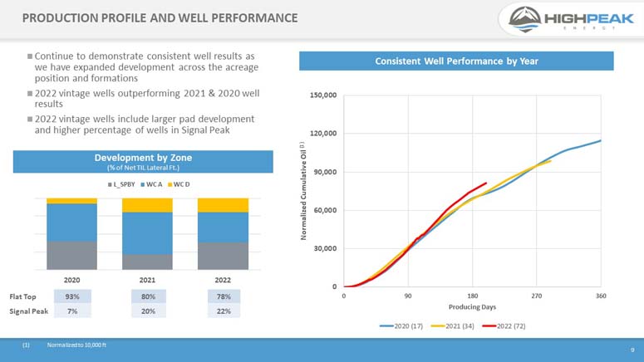The image size is (644, 362).
Task: Click the 2022 stacked bar
Action: [x=223, y=234]
